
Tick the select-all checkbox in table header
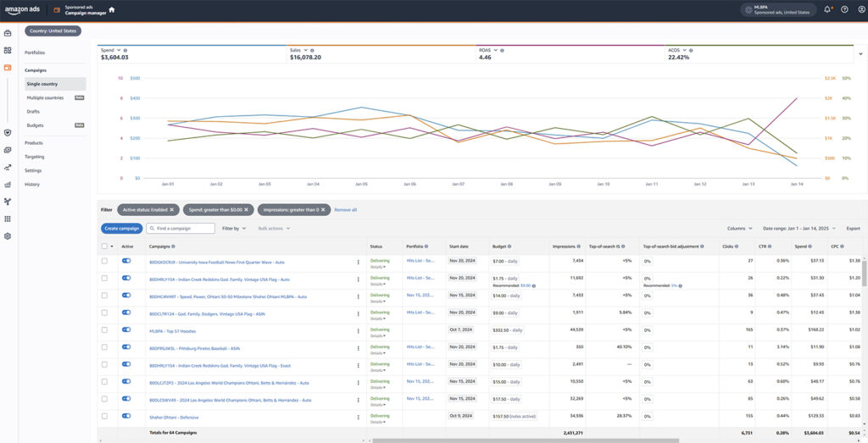[104, 246]
